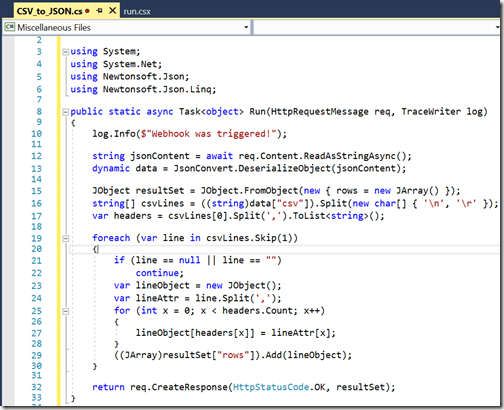Close the CSV_to_JSON.cs tab

[x=113, y=11]
